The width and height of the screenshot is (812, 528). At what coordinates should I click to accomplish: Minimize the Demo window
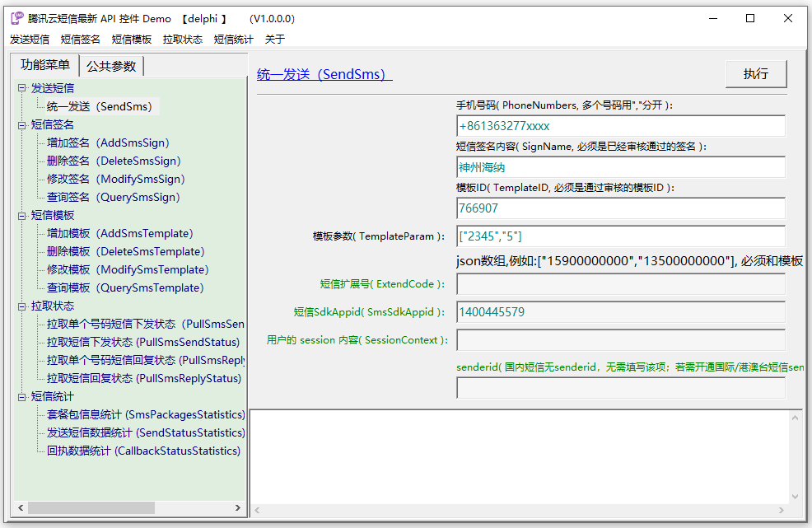pyautogui.click(x=713, y=18)
